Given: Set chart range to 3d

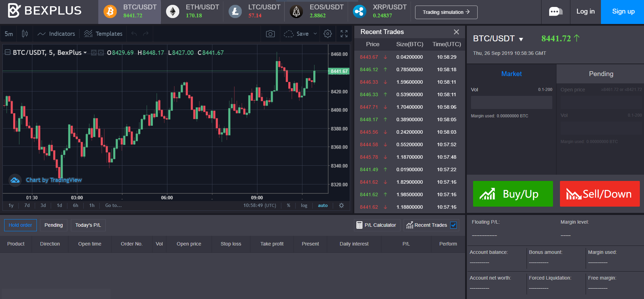Looking at the screenshot, I should pyautogui.click(x=43, y=205).
